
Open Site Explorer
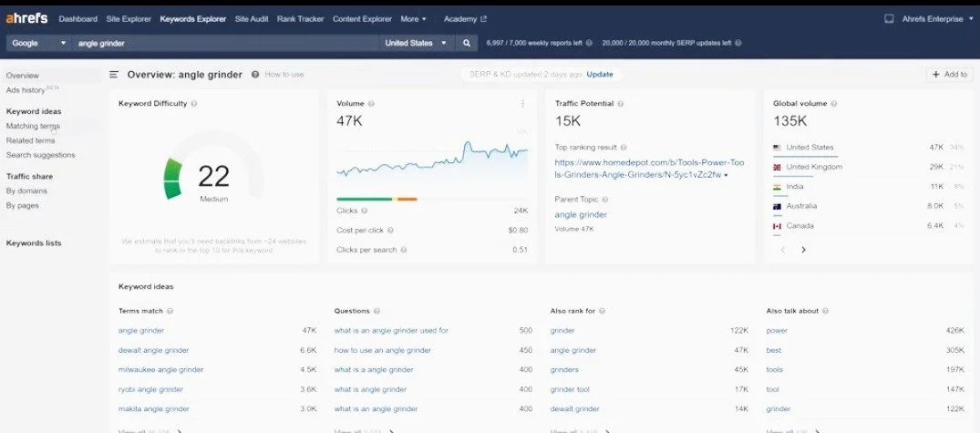pyautogui.click(x=129, y=19)
